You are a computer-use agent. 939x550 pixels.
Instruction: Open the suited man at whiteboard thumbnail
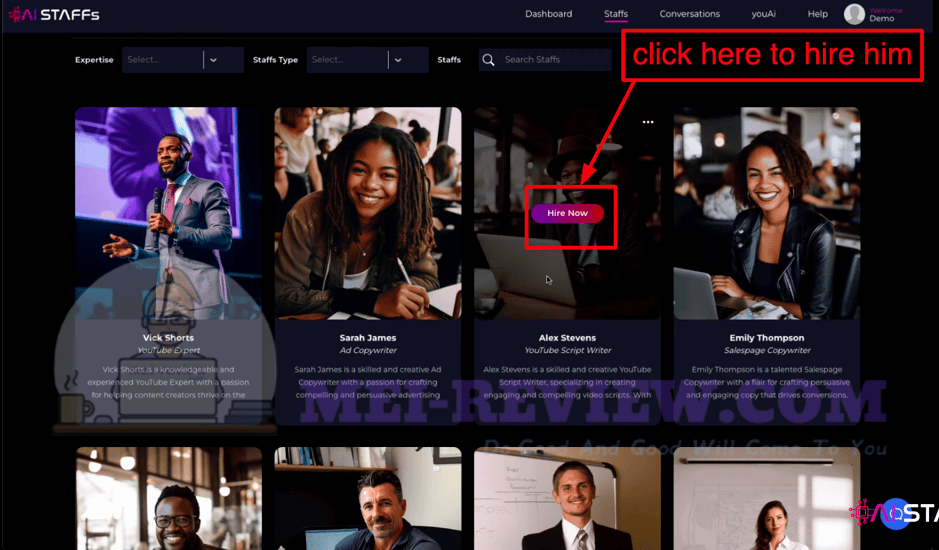[x=567, y=498]
